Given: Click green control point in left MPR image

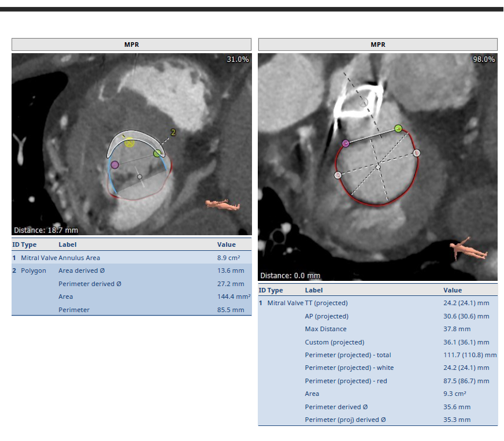Looking at the screenshot, I should coord(157,153).
